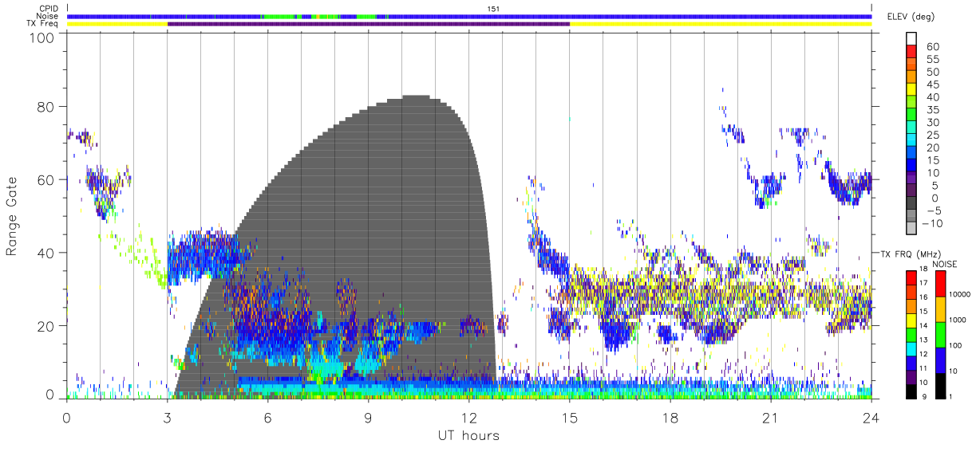980x452 pixels.
Task: Pick the red 17–18 MHz frequency swatch
Action: pyautogui.click(x=910, y=277)
